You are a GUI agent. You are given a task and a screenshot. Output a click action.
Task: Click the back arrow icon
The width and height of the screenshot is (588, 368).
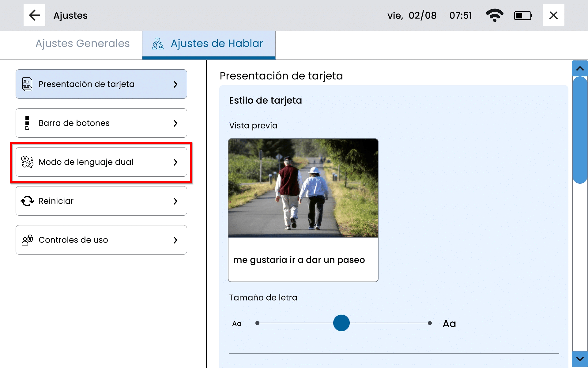pos(34,15)
